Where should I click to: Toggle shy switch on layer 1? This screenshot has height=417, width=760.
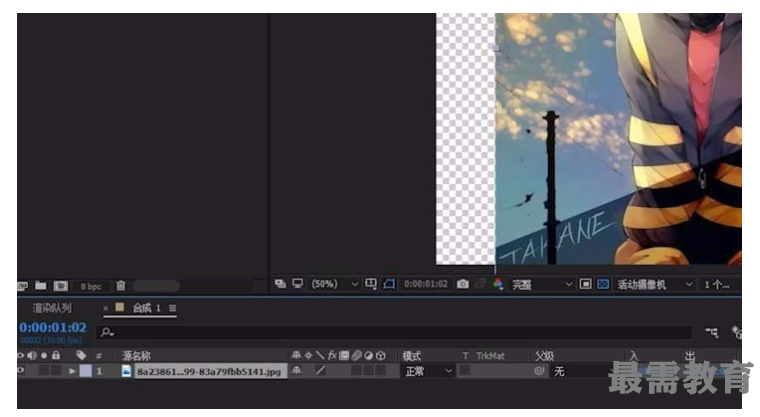pos(296,370)
